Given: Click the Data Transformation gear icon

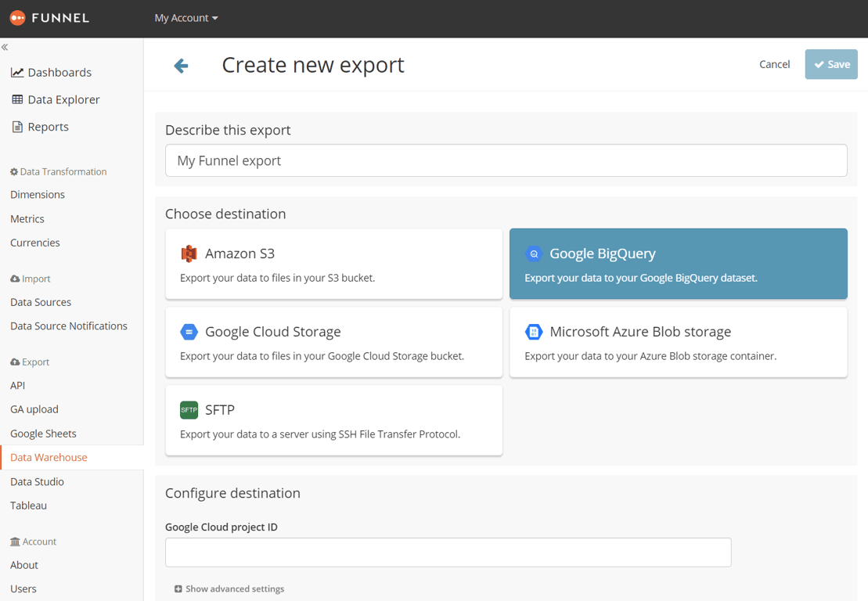Looking at the screenshot, I should point(14,171).
